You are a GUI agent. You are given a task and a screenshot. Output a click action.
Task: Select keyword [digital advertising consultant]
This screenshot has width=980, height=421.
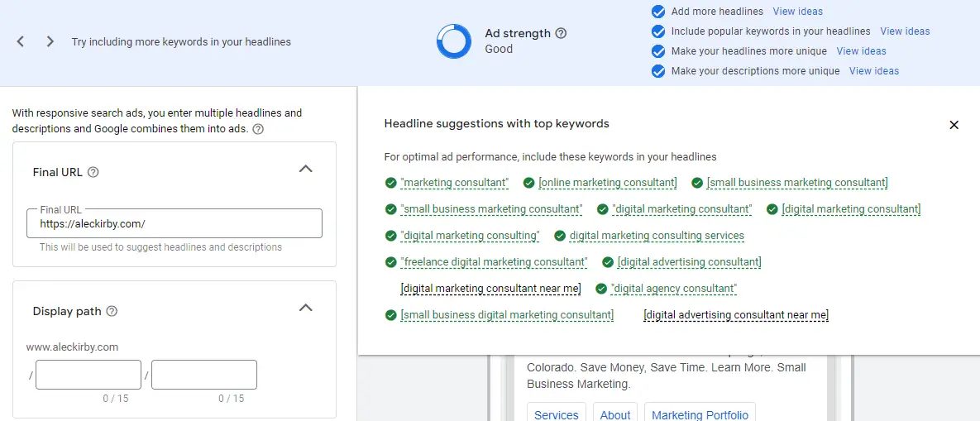tap(690, 261)
